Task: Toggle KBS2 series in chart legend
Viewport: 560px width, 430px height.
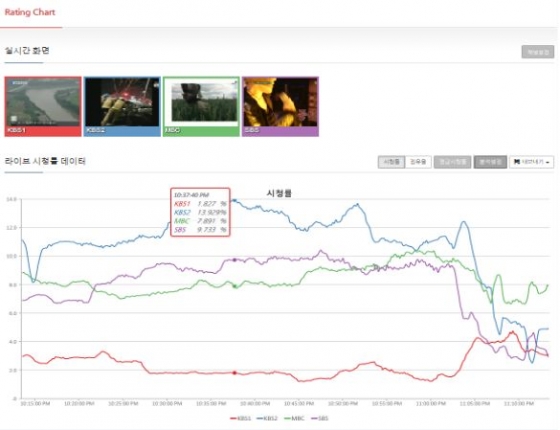Action: tap(267, 418)
